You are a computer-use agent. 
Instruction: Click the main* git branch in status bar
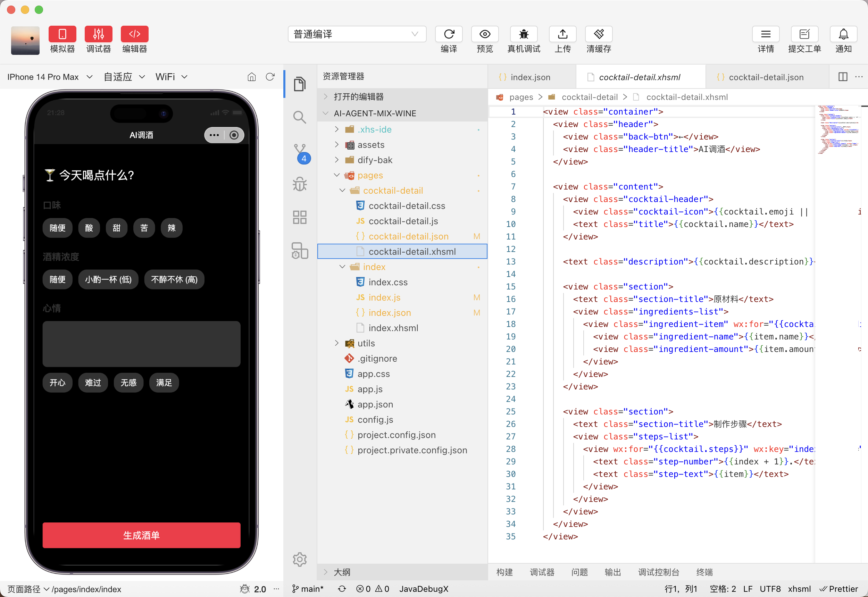308,589
